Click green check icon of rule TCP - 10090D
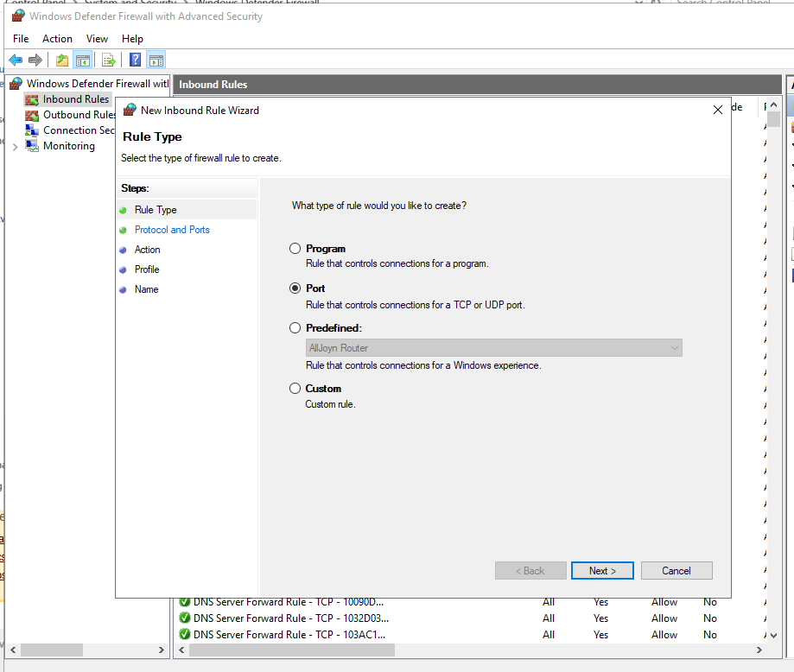The width and height of the screenshot is (794, 672). point(185,602)
